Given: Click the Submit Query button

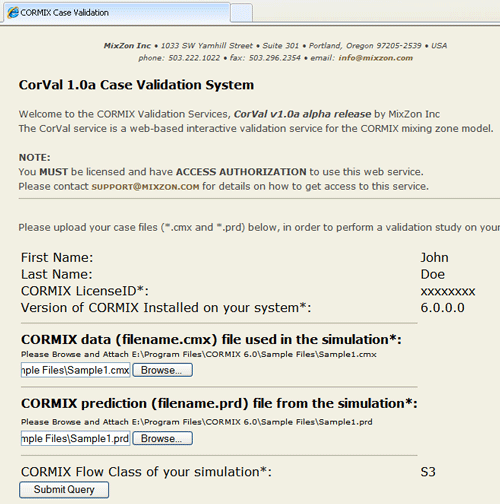Looking at the screenshot, I should 64,490.
